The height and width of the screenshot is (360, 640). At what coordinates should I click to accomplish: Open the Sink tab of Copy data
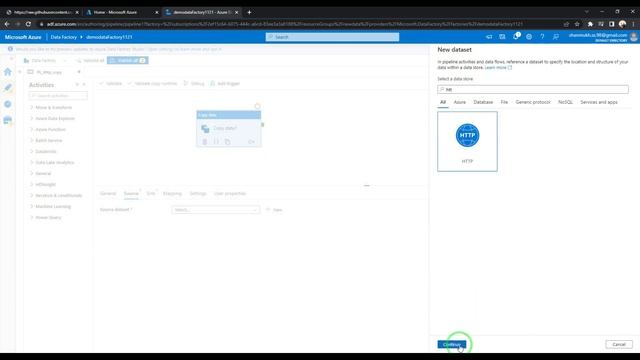151,193
